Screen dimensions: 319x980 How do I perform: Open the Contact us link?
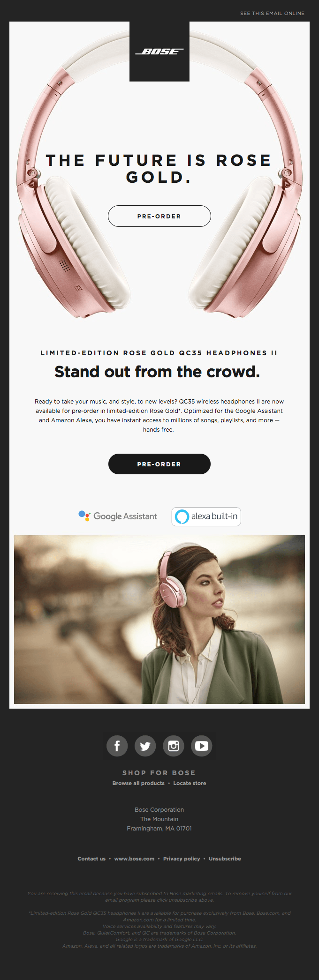pos(91,859)
